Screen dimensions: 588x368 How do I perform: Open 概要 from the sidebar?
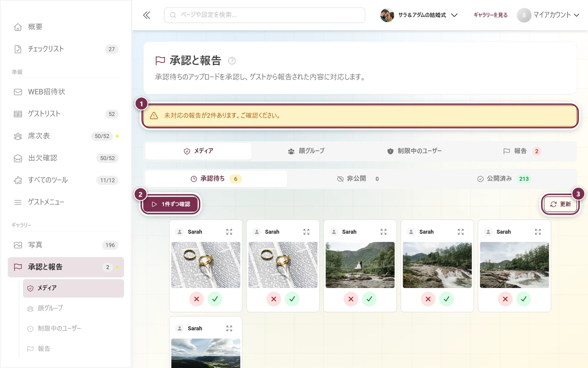click(x=66, y=27)
